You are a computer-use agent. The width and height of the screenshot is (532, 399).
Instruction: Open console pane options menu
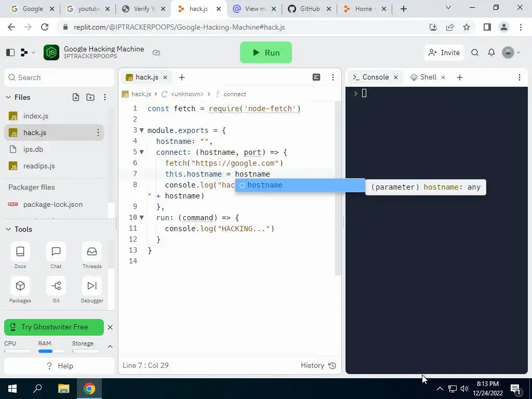tap(520, 77)
